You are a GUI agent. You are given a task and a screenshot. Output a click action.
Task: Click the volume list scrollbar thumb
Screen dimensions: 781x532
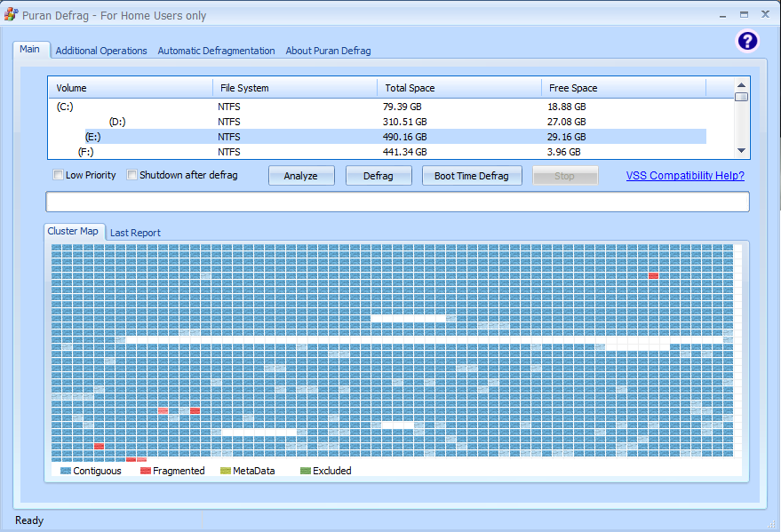point(741,97)
